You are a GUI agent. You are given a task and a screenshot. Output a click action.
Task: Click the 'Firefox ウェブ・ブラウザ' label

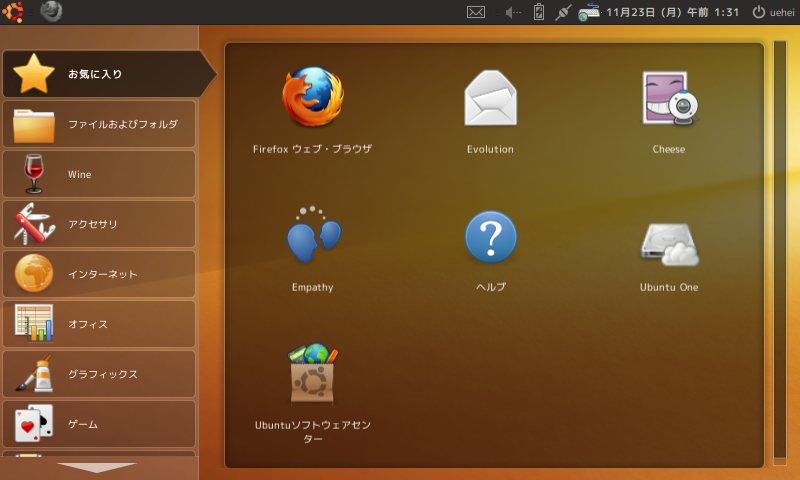click(312, 149)
